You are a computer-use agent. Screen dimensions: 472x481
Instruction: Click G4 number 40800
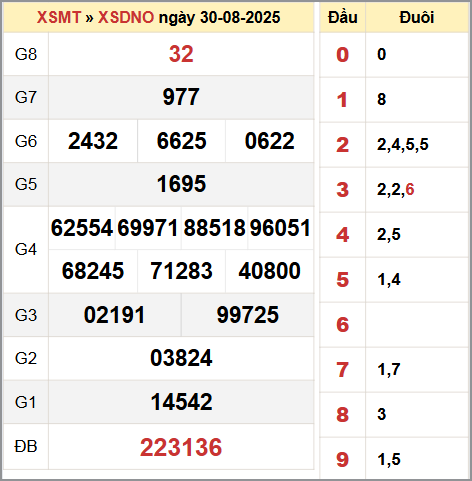(269, 271)
